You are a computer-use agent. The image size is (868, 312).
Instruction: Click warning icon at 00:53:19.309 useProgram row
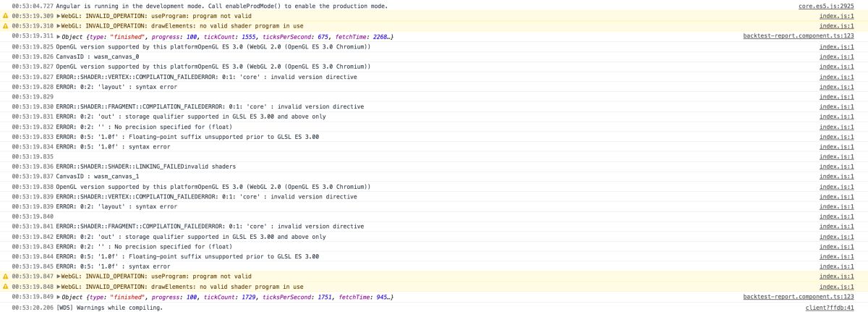tap(6, 15)
